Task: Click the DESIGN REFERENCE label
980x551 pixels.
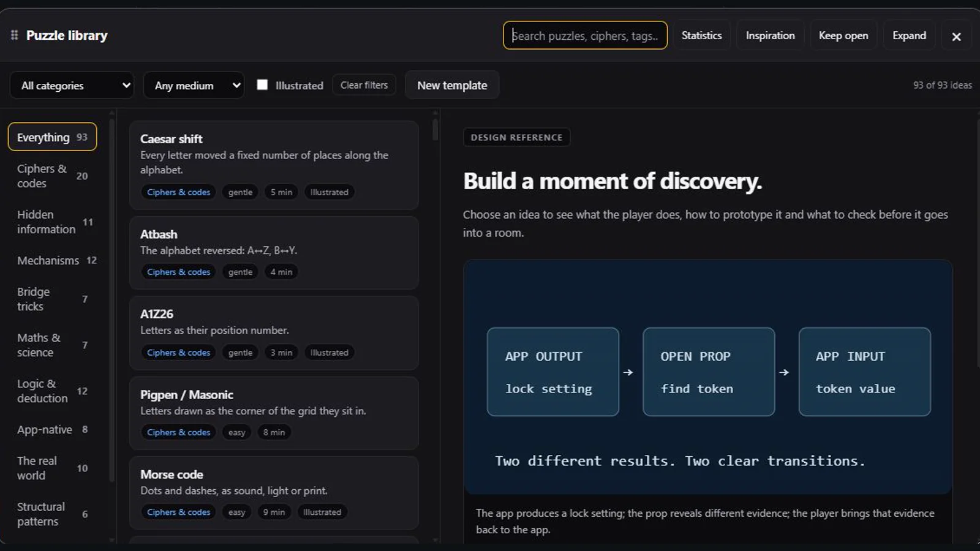Action: 516,137
